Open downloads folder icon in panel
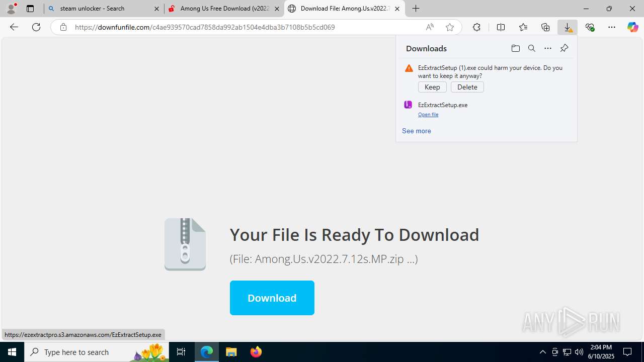The image size is (644, 362). coord(515,48)
